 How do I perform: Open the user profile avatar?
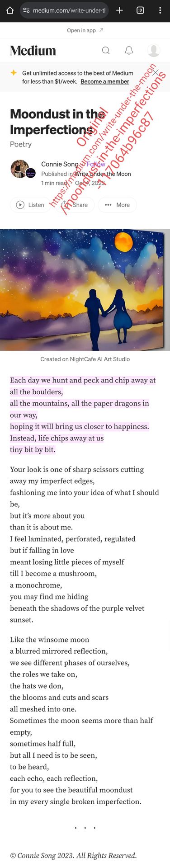tap(154, 50)
